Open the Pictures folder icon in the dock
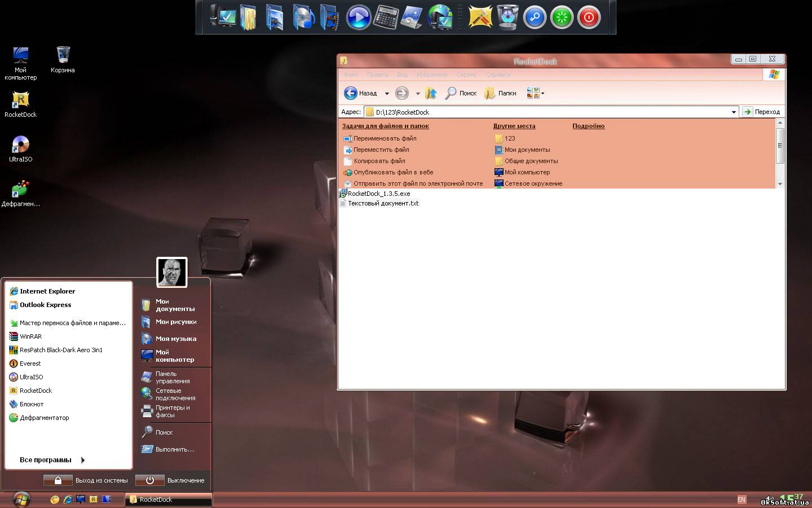The image size is (812, 508). click(x=275, y=17)
